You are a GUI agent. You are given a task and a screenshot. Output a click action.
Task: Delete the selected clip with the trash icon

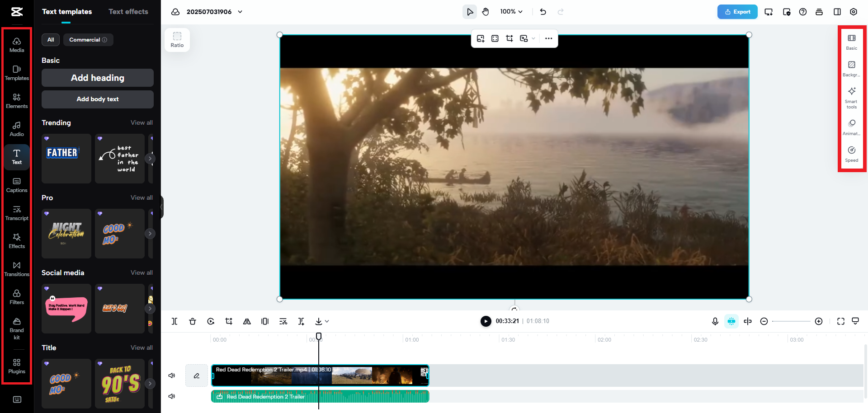click(x=193, y=321)
